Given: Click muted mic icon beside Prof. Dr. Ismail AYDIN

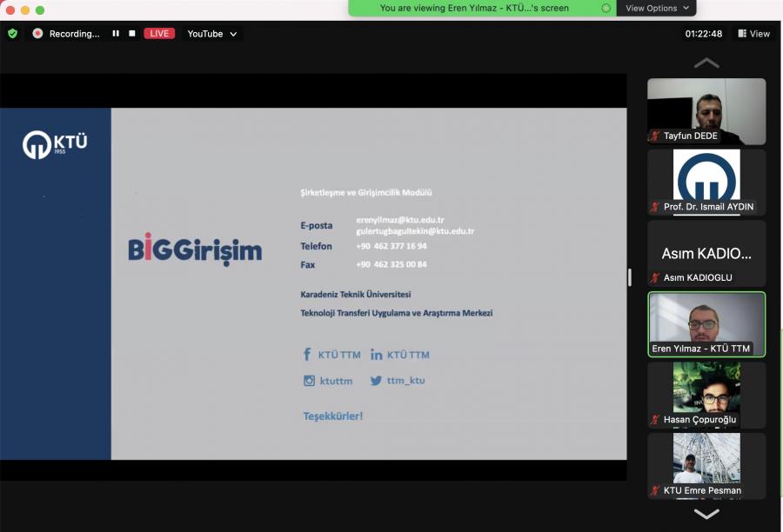Looking at the screenshot, I should [x=655, y=207].
